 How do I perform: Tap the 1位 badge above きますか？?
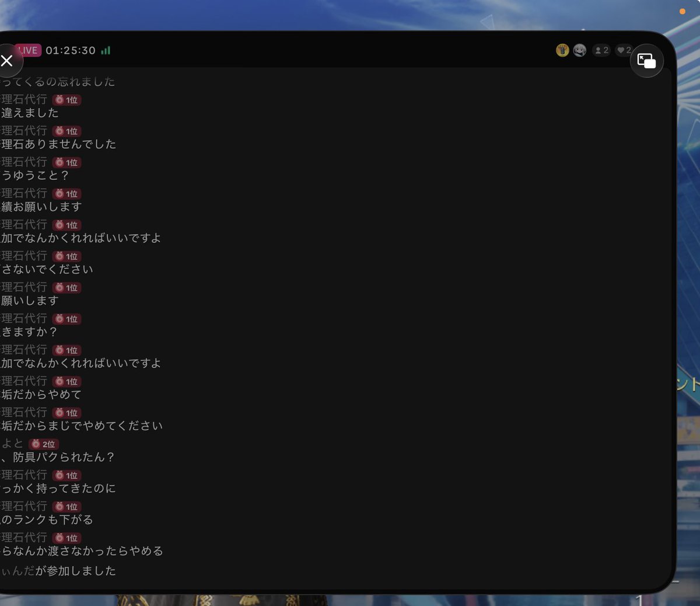pos(66,319)
